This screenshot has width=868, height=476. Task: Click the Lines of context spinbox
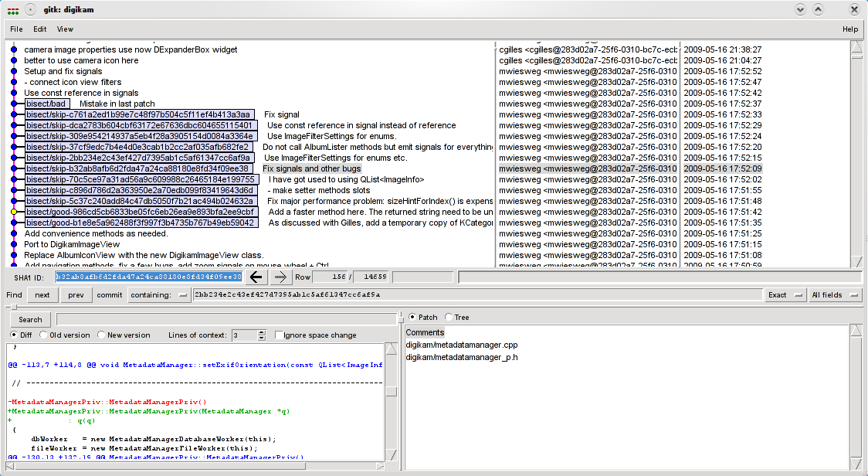click(x=246, y=335)
